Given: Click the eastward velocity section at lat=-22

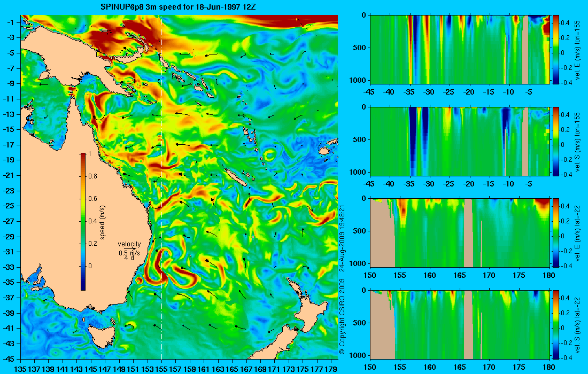Looking at the screenshot, I should (x=460, y=233).
